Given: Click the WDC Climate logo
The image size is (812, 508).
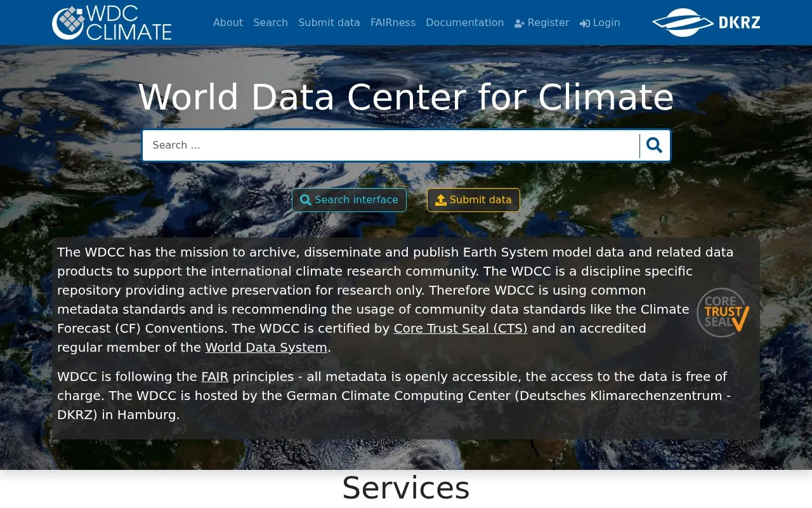Looking at the screenshot, I should (x=112, y=23).
